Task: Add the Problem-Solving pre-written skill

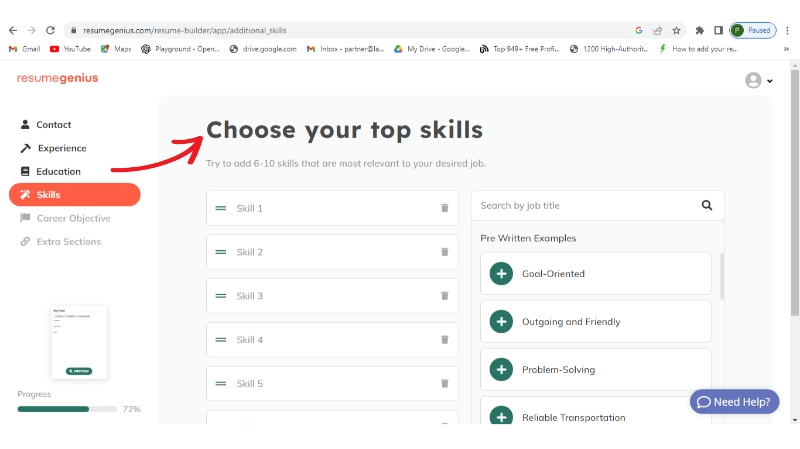Action: (x=500, y=370)
